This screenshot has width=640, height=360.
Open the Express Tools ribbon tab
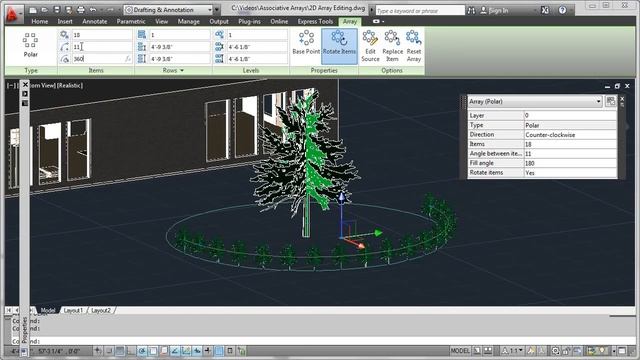(315, 21)
